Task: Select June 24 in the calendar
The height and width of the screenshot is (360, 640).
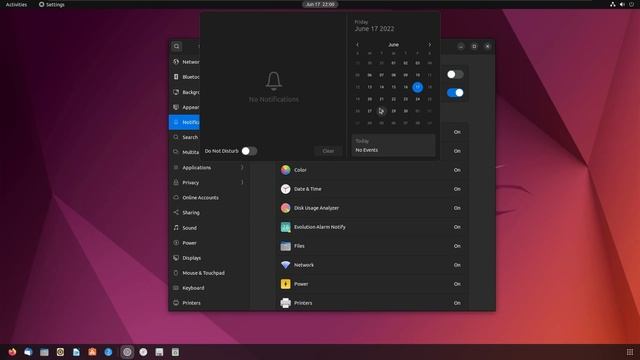Action: pos(417,99)
